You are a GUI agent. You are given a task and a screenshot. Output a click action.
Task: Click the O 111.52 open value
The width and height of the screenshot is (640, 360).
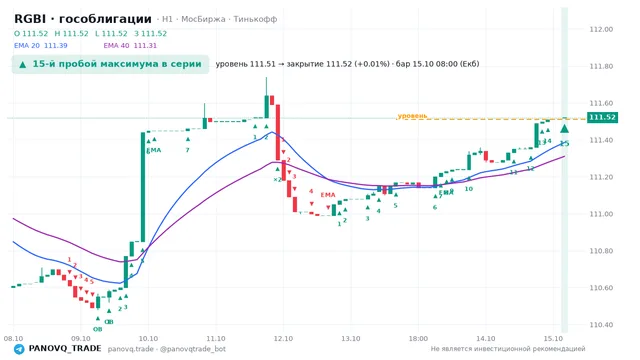31,33
